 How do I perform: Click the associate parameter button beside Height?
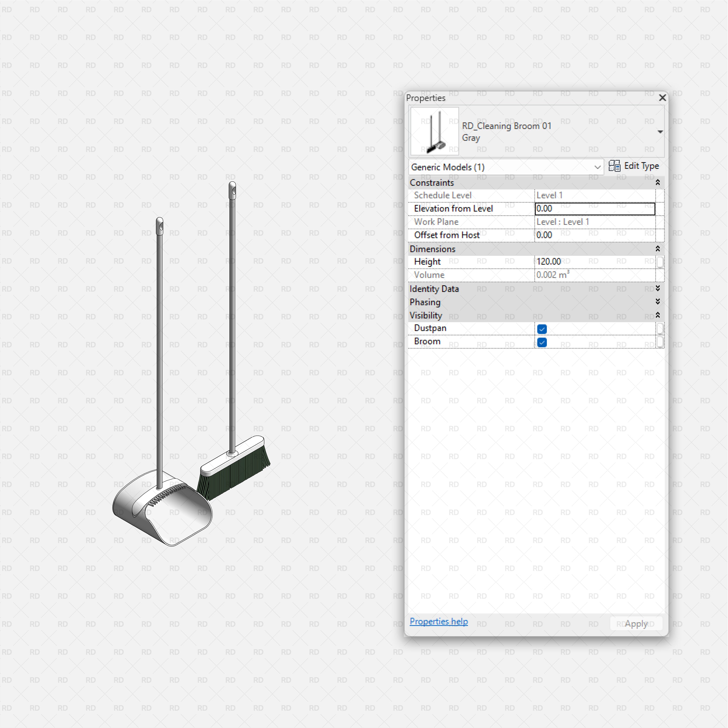click(660, 261)
